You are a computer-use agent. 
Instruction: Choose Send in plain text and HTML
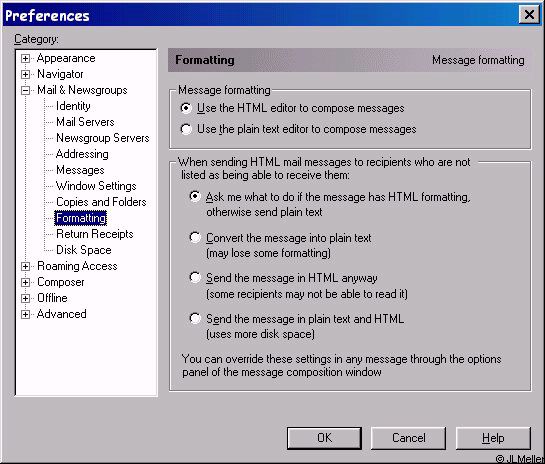click(x=195, y=318)
